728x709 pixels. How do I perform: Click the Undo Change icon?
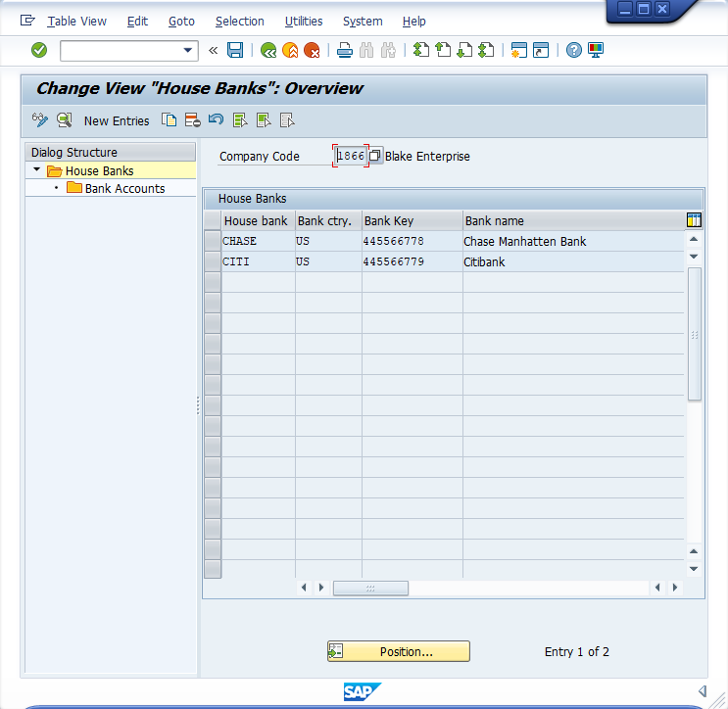point(216,120)
